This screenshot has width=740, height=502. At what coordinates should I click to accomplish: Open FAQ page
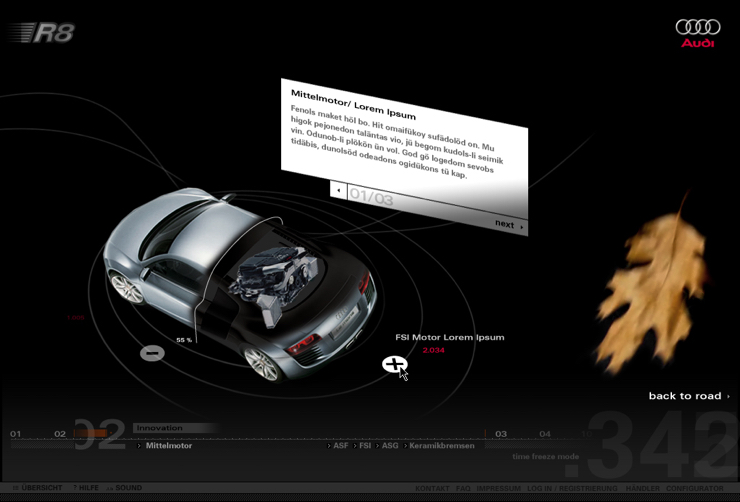(x=463, y=488)
